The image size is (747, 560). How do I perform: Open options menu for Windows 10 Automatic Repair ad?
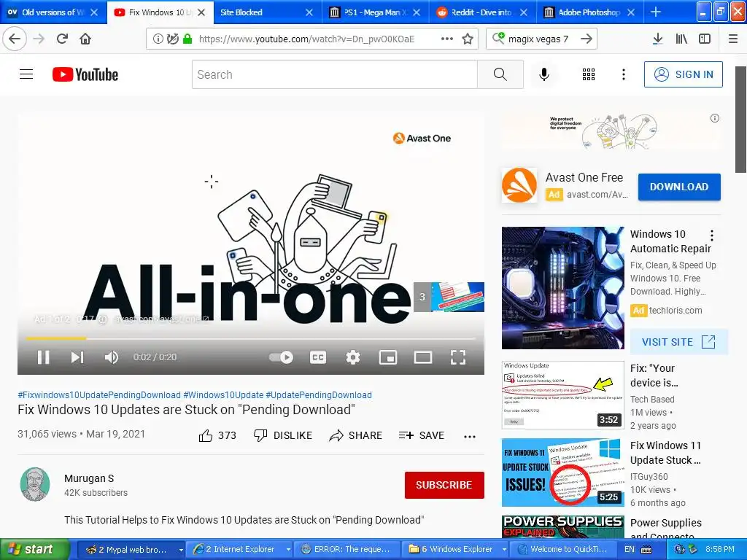coord(712,235)
